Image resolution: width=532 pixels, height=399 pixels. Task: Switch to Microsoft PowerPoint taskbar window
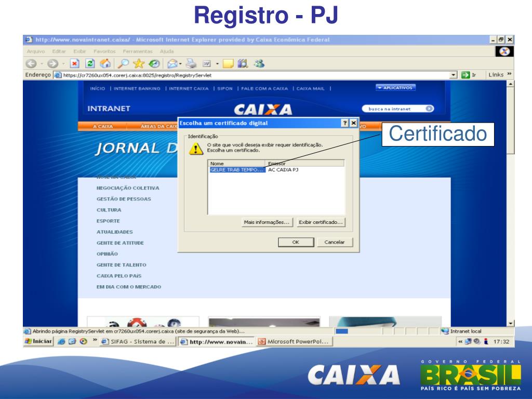[x=294, y=342]
